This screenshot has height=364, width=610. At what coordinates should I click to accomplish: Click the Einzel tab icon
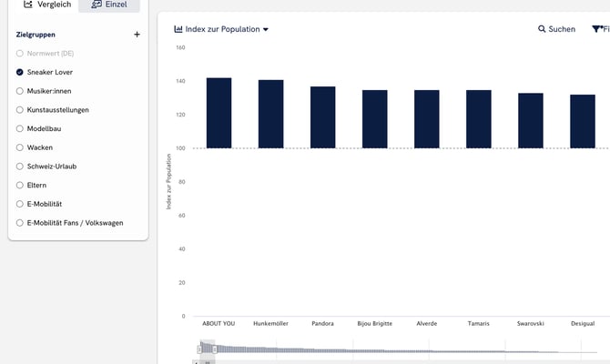pos(97,5)
